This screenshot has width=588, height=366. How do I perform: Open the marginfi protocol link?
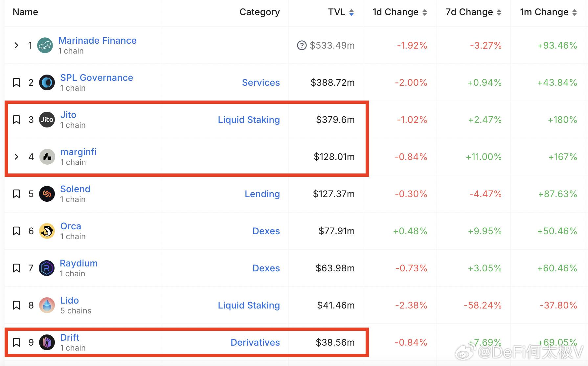point(79,152)
